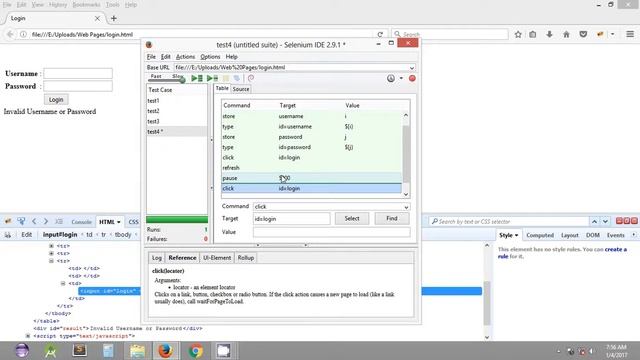The height and width of the screenshot is (360, 640).
Task: Play entire test suite in Selenium IDE
Action: (197, 78)
